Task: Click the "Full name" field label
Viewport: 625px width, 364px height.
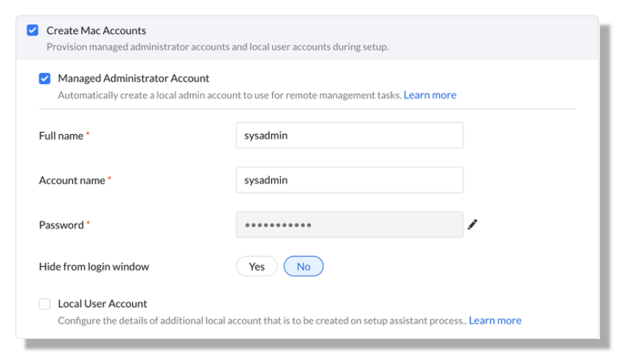Action: point(61,136)
